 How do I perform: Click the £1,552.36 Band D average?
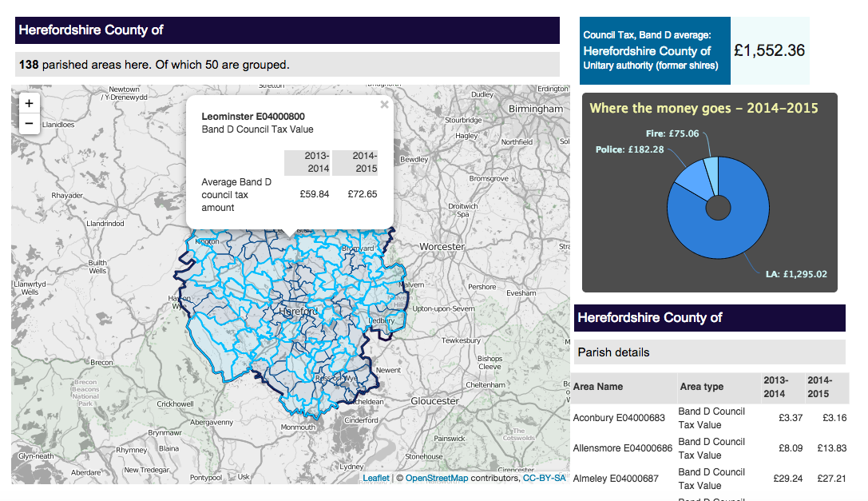point(770,50)
